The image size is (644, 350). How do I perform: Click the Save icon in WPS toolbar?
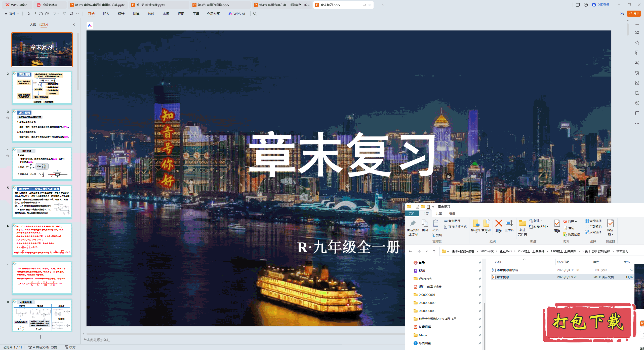(27, 14)
